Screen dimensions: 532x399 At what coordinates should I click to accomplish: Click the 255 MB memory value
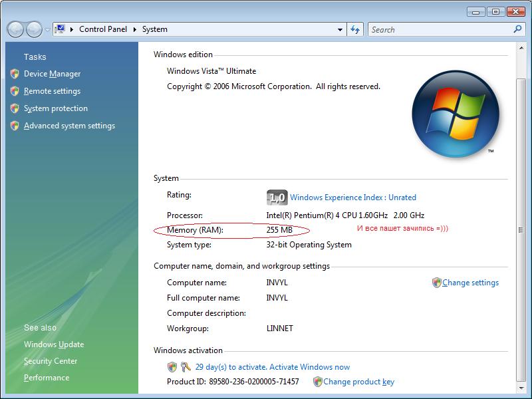279,230
